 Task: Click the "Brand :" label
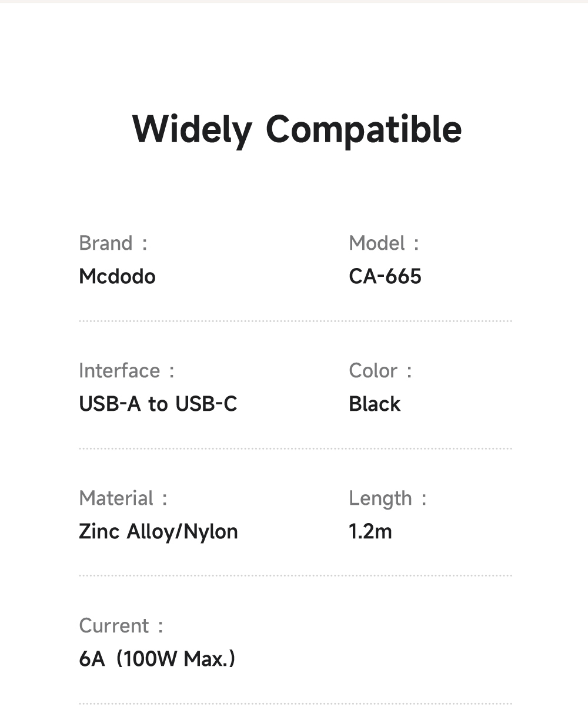[x=113, y=243]
